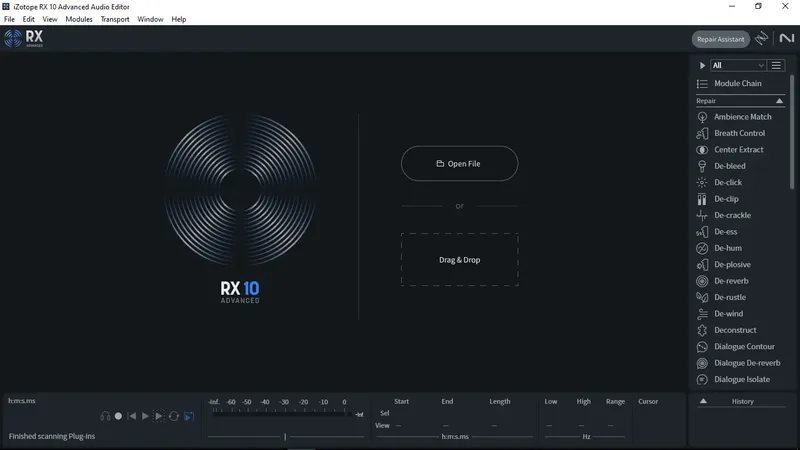This screenshot has width=800, height=450.
Task: Click the RX Connect arrows icon
Action: click(x=761, y=38)
